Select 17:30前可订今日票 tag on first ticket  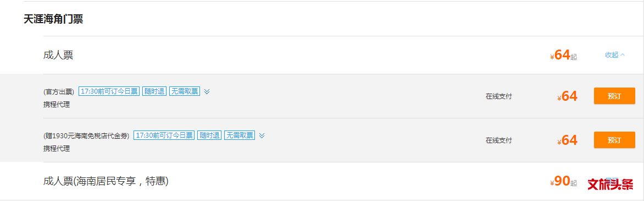click(109, 91)
